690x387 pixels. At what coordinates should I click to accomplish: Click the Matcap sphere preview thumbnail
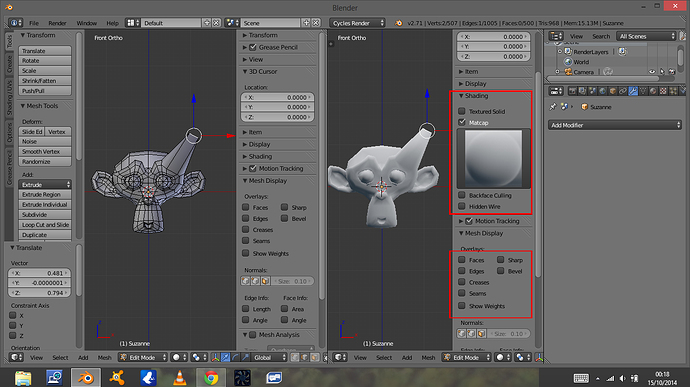point(494,158)
